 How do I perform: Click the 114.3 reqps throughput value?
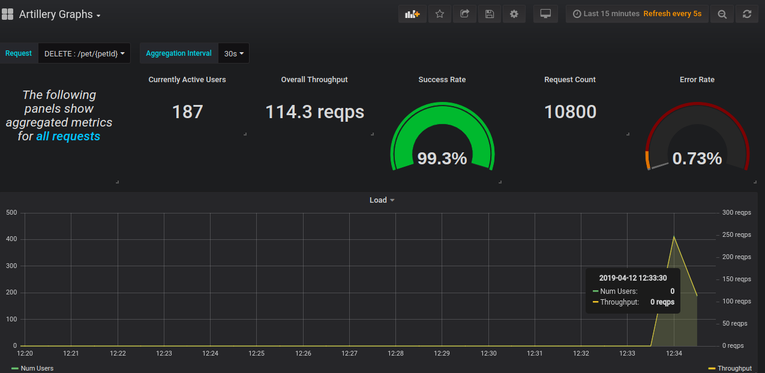coord(315,112)
